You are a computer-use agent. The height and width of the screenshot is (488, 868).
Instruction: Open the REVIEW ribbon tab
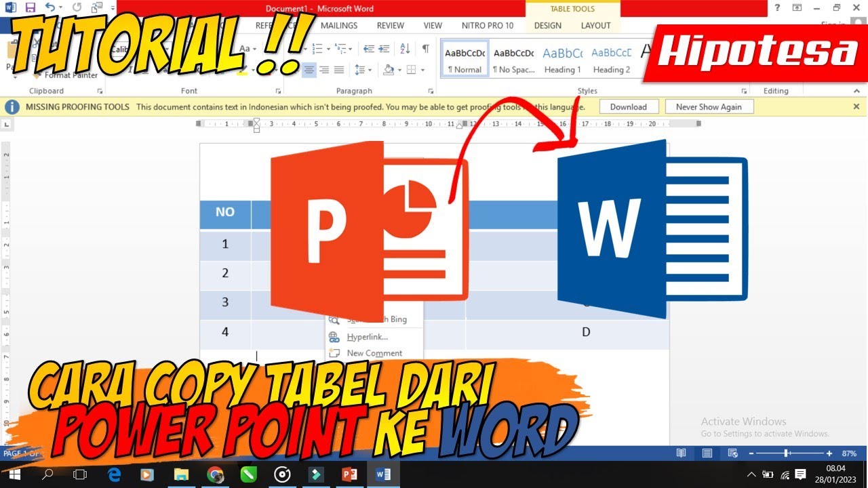pyautogui.click(x=391, y=26)
